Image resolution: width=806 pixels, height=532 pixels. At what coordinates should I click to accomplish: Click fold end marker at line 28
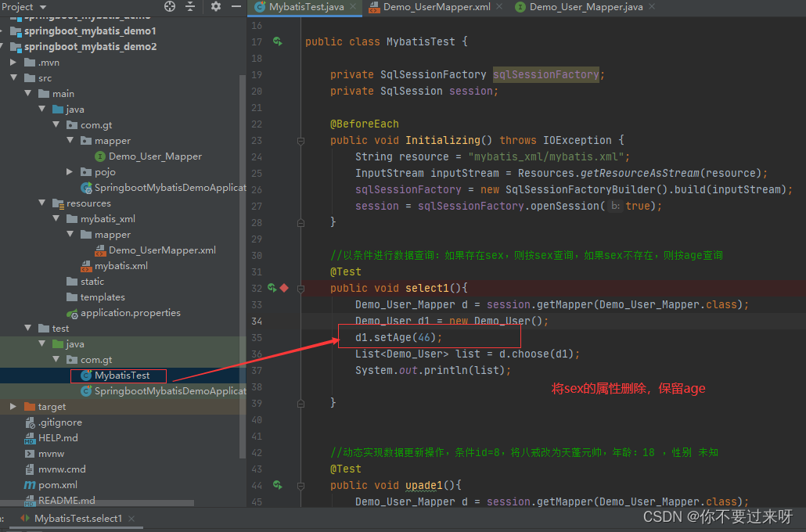(300, 222)
